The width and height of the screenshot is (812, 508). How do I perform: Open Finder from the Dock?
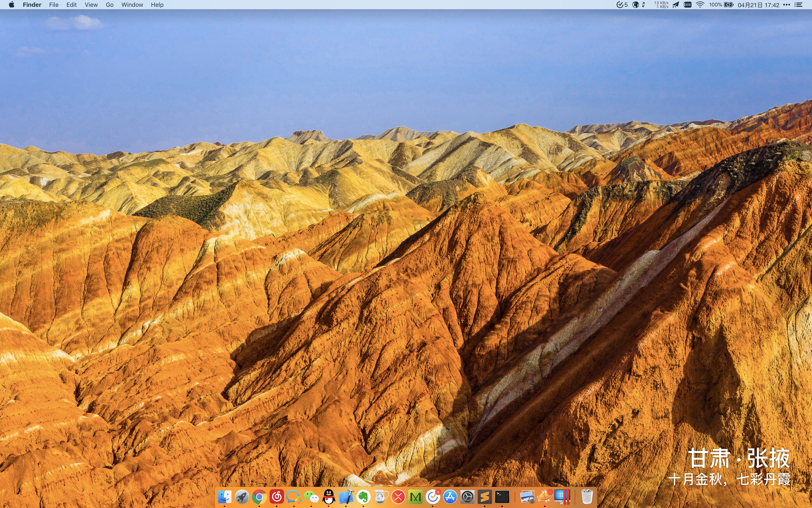point(225,497)
